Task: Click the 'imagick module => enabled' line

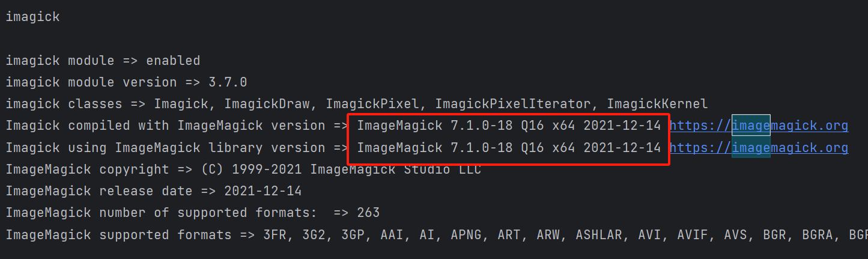Action: tap(103, 61)
